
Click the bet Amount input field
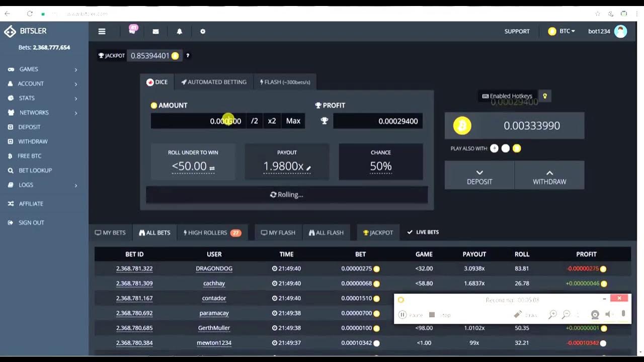pyautogui.click(x=199, y=121)
